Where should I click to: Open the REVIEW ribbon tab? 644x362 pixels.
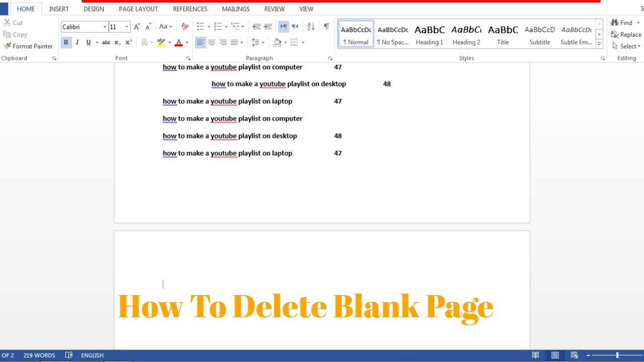(x=275, y=9)
